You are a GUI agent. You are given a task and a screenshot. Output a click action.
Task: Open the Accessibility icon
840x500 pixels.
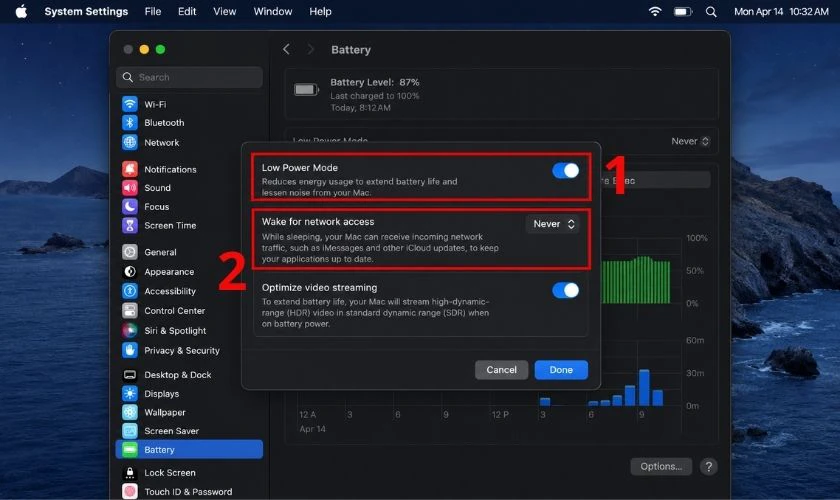click(130, 291)
